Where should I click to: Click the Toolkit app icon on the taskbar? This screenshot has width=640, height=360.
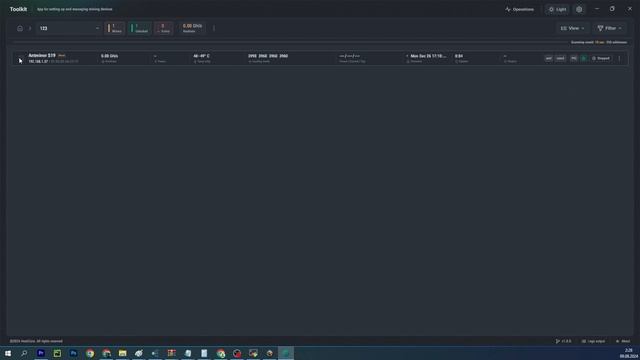click(x=286, y=353)
